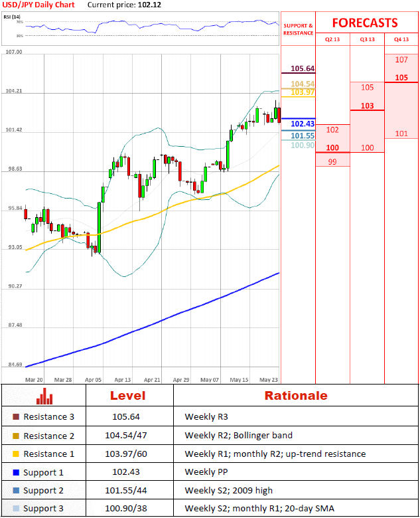The width and height of the screenshot is (420, 518).
Task: Click the table cell 105.64 in Level column
Action: pyautogui.click(x=126, y=417)
